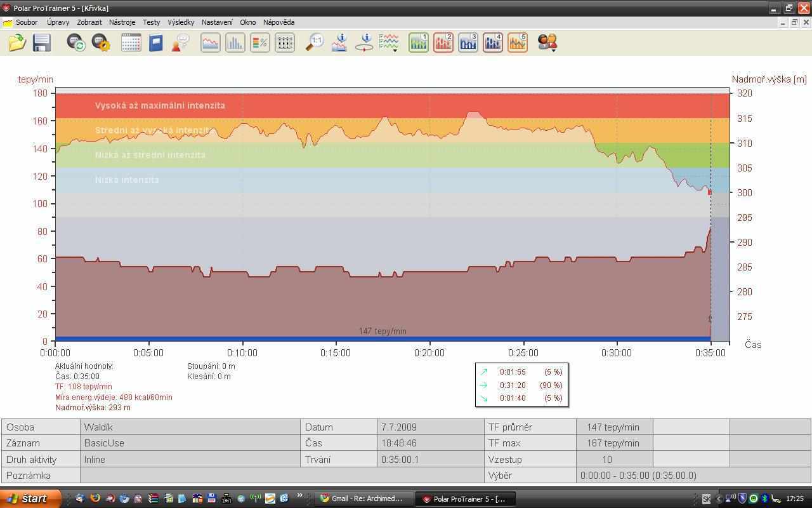The image size is (812, 508).
Task: Click the SK keyboard language indicator
Action: [x=707, y=499]
